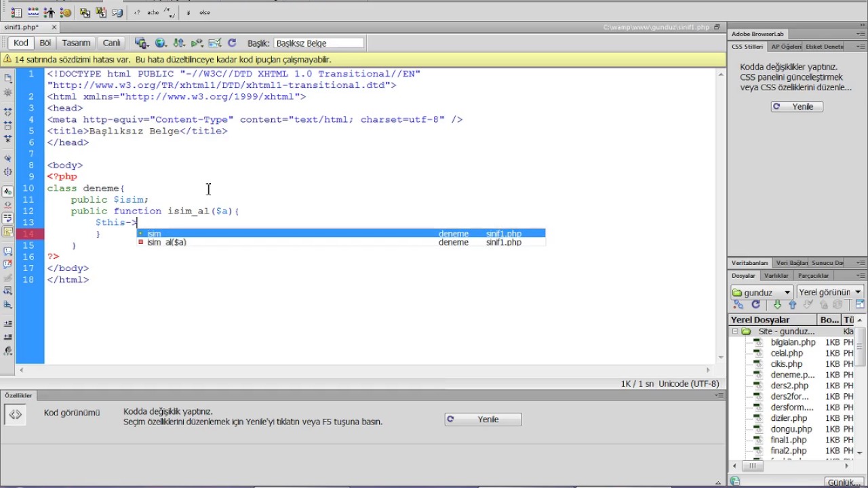Select dongu.php in files list

click(791, 429)
